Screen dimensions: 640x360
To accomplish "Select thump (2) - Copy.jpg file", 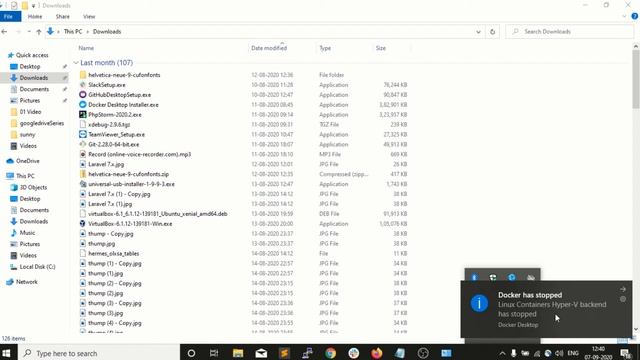I will 115,283.
